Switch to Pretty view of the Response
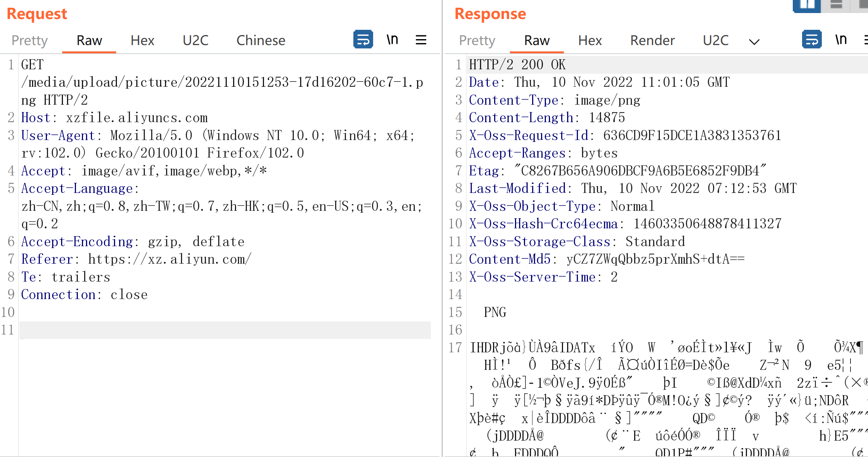This screenshot has width=868, height=457. pyautogui.click(x=477, y=40)
